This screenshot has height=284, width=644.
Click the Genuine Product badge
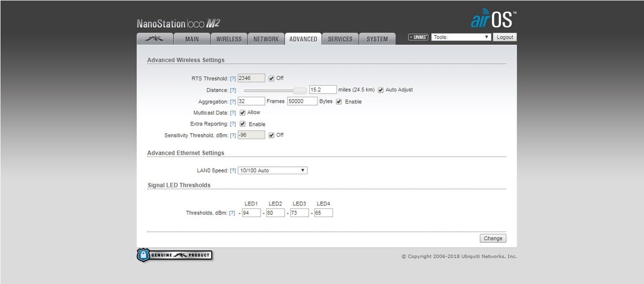pos(175,255)
